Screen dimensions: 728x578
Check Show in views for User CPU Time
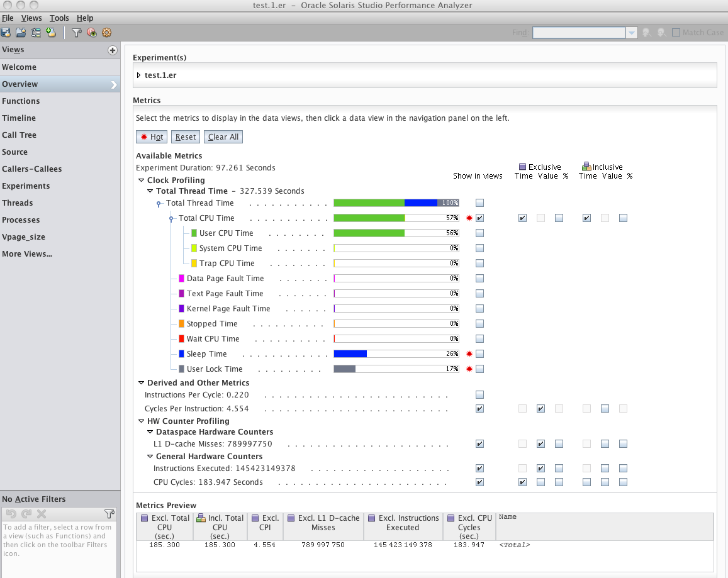click(479, 233)
